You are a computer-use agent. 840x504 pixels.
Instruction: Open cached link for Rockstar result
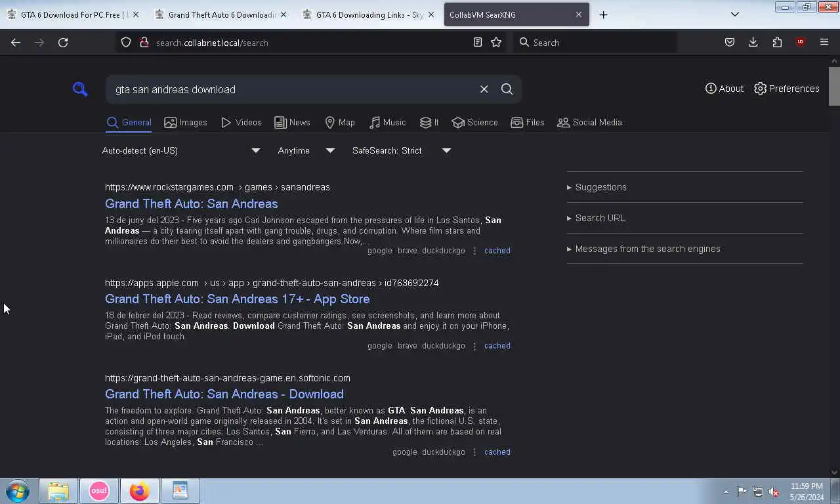click(x=497, y=251)
